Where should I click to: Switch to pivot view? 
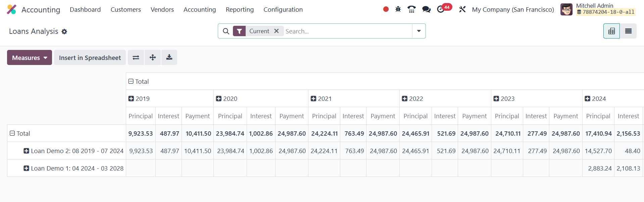(611, 31)
